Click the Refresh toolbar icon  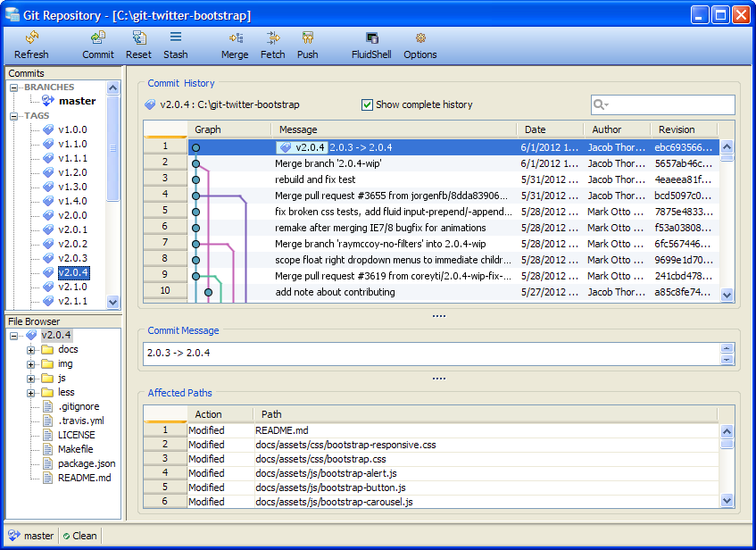(32, 37)
